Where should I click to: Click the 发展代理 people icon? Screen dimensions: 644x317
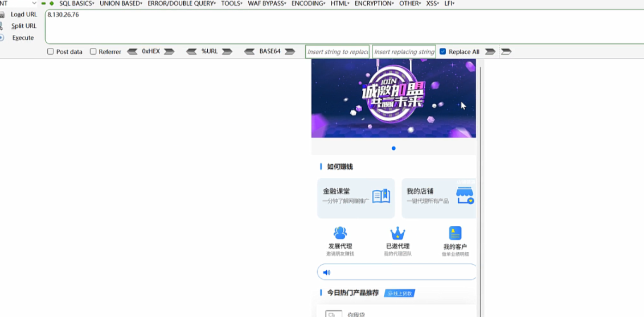pyautogui.click(x=340, y=233)
